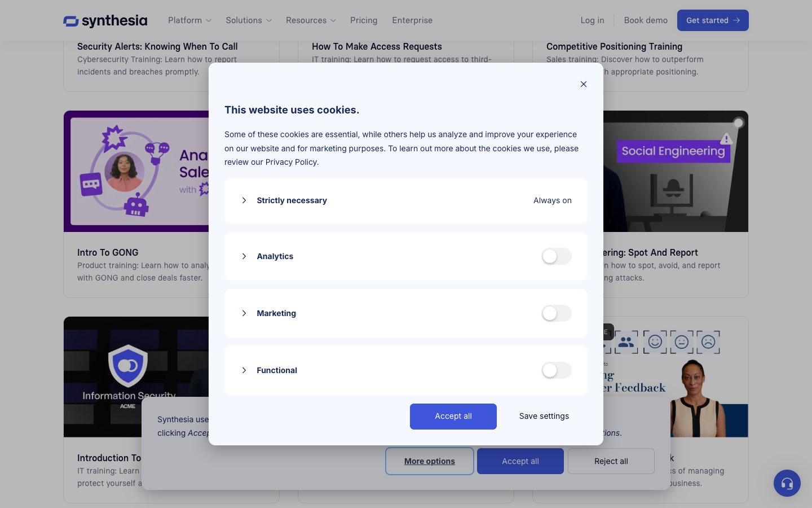Expand the Analytics cookie details

pos(244,256)
